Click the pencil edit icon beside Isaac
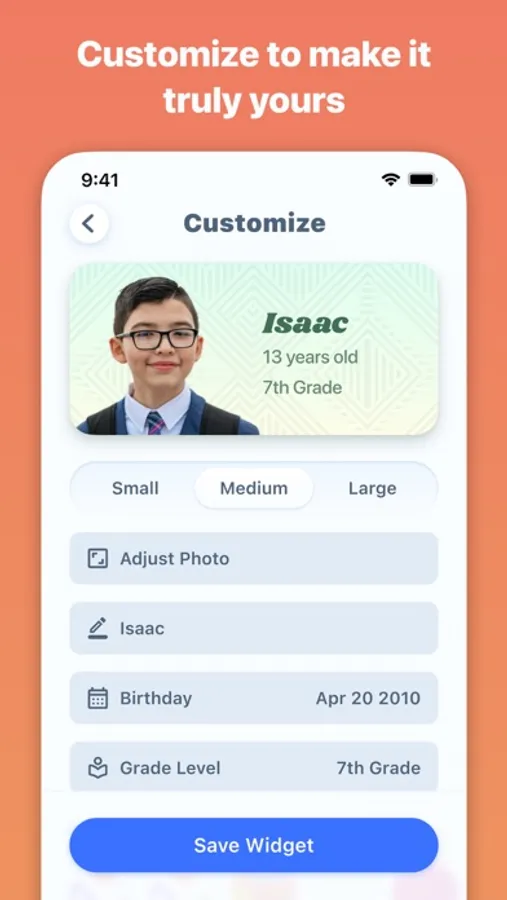Image resolution: width=507 pixels, height=900 pixels. click(x=98, y=628)
